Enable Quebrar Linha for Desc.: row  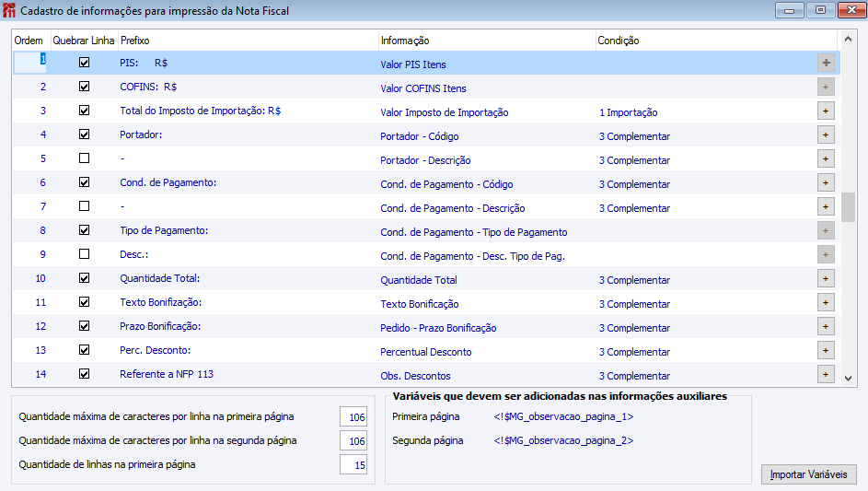coord(84,254)
